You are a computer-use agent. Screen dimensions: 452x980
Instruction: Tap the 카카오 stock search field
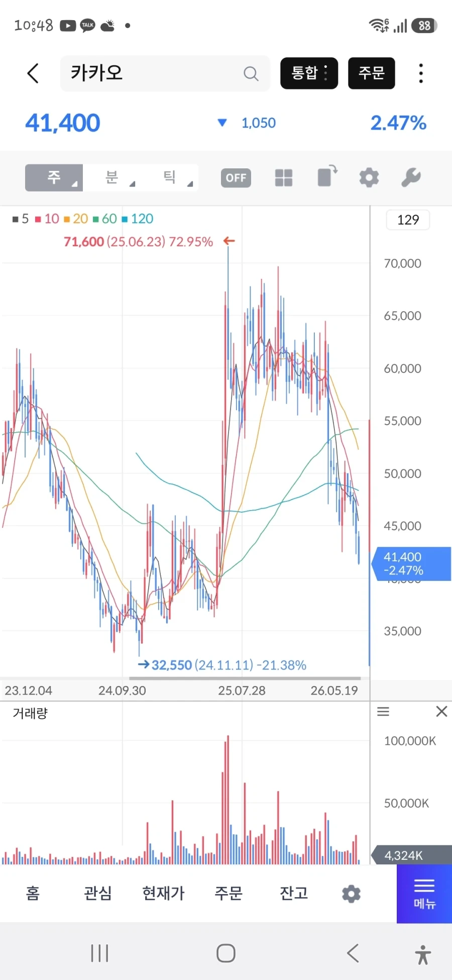165,73
